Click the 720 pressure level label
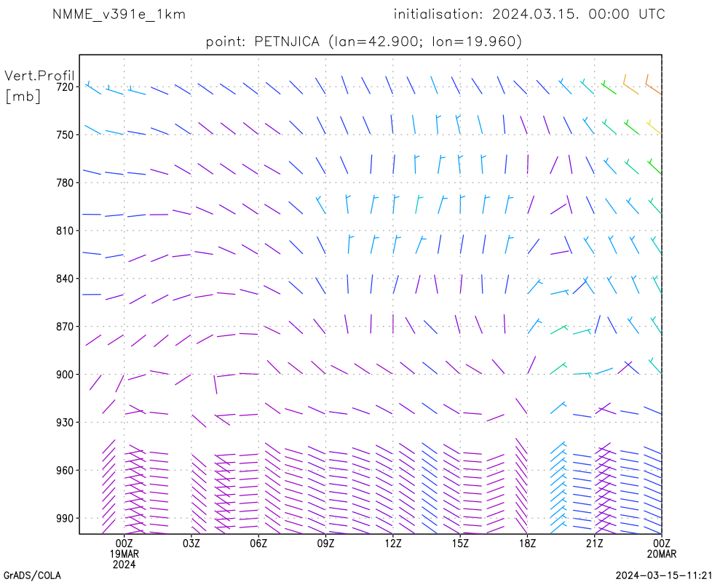This screenshot has height=582, width=728. 65,87
